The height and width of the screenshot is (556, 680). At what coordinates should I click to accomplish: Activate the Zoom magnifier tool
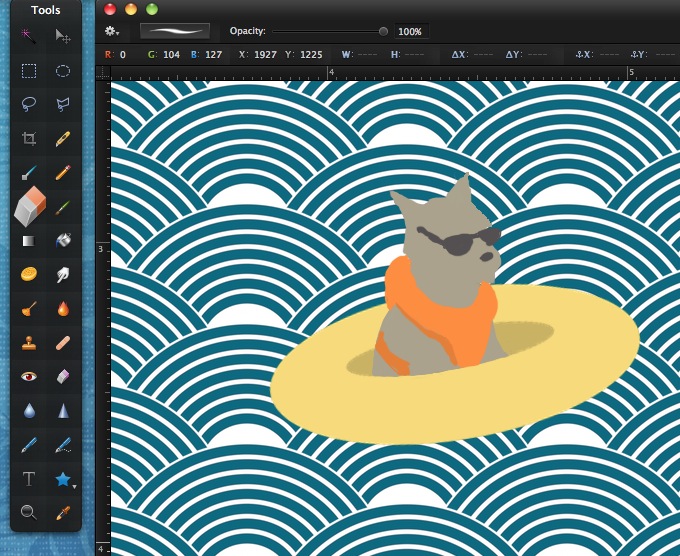[x=29, y=512]
